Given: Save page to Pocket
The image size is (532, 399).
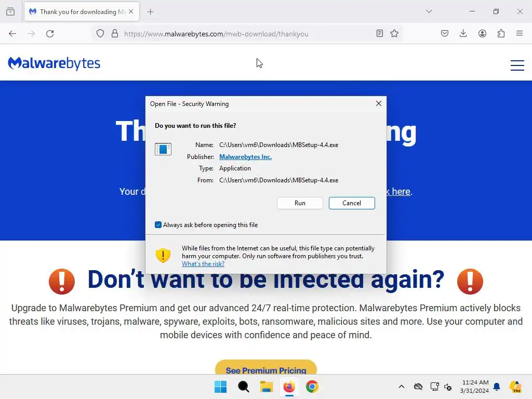Looking at the screenshot, I should [x=445, y=33].
